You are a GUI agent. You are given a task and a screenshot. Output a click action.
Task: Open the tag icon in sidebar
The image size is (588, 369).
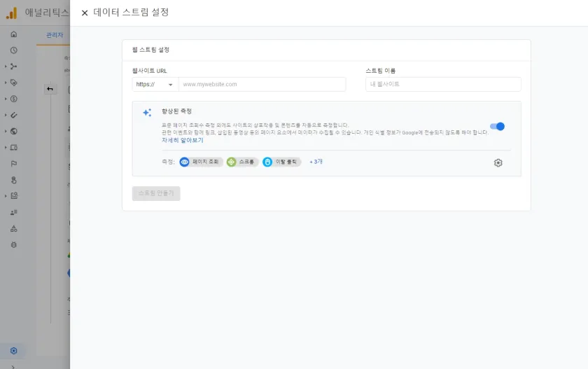tap(14, 83)
